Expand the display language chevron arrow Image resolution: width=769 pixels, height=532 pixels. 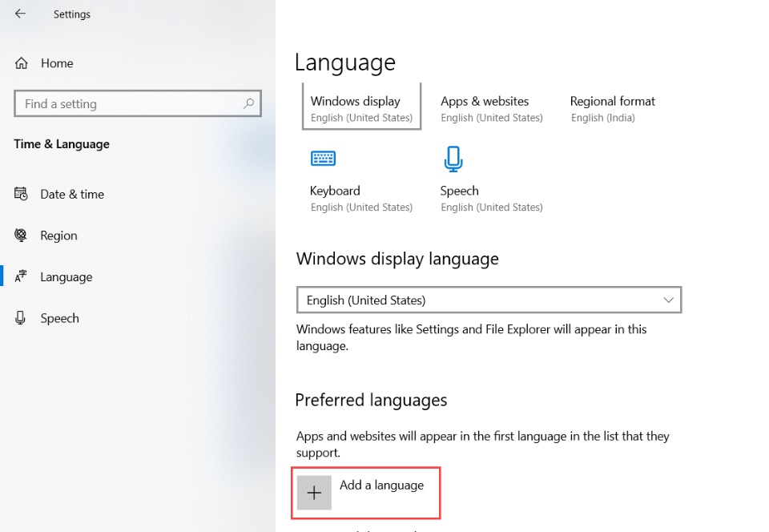coord(669,300)
